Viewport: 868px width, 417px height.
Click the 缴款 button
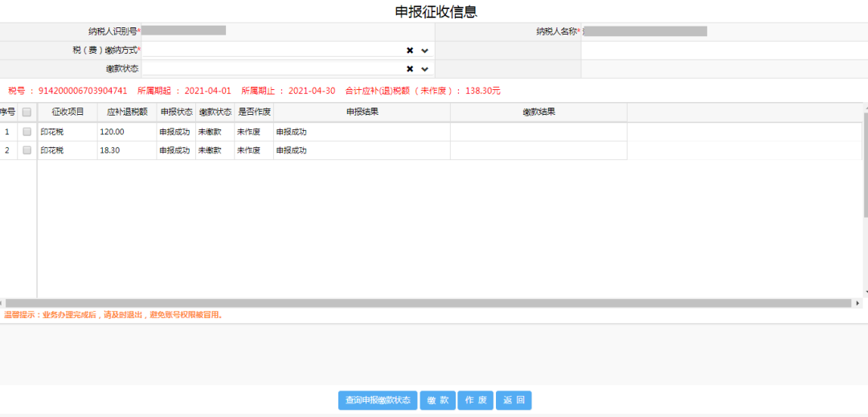pos(438,400)
